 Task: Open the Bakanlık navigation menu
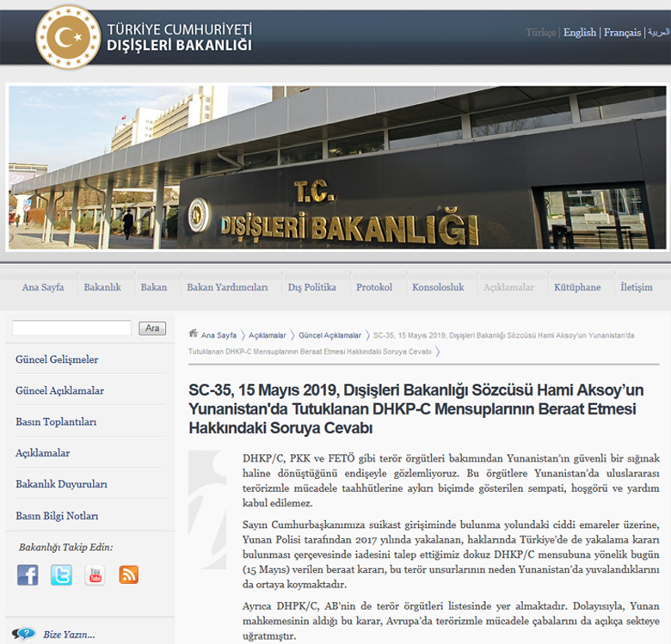tap(102, 287)
